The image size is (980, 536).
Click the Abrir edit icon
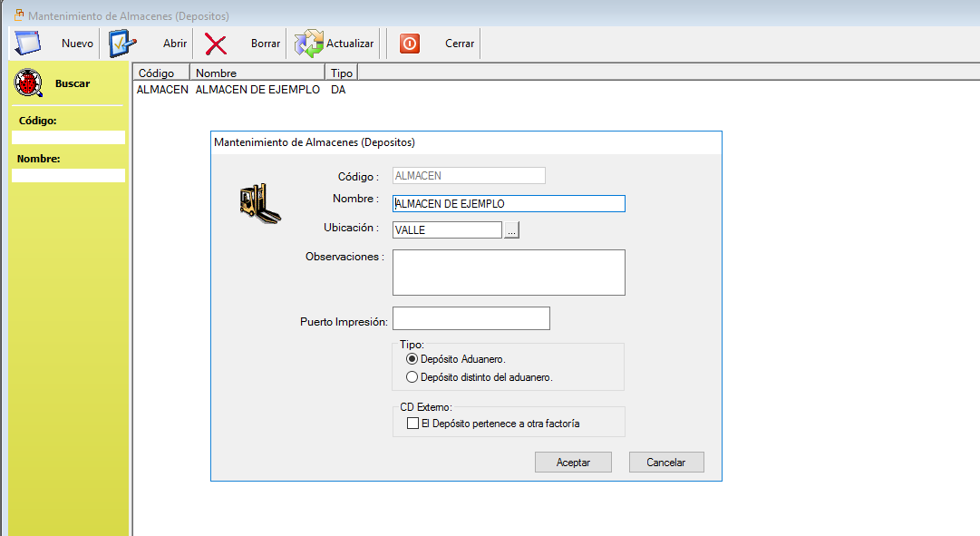pos(122,44)
